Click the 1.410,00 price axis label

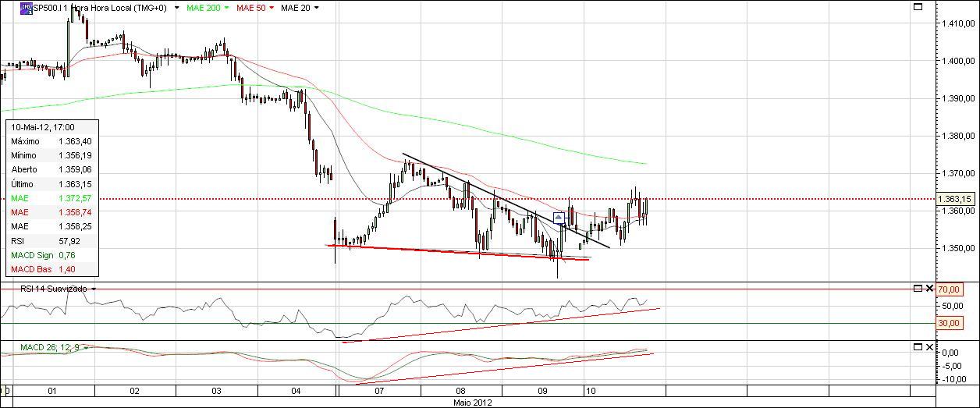coord(957,23)
